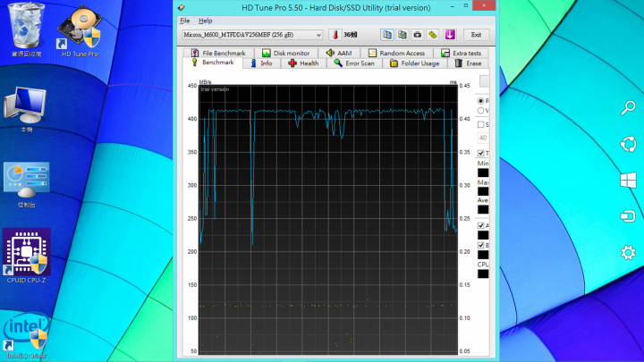Click the 36 degree temperature reading
Image resolution: width=644 pixels, height=362 pixels.
351,35
